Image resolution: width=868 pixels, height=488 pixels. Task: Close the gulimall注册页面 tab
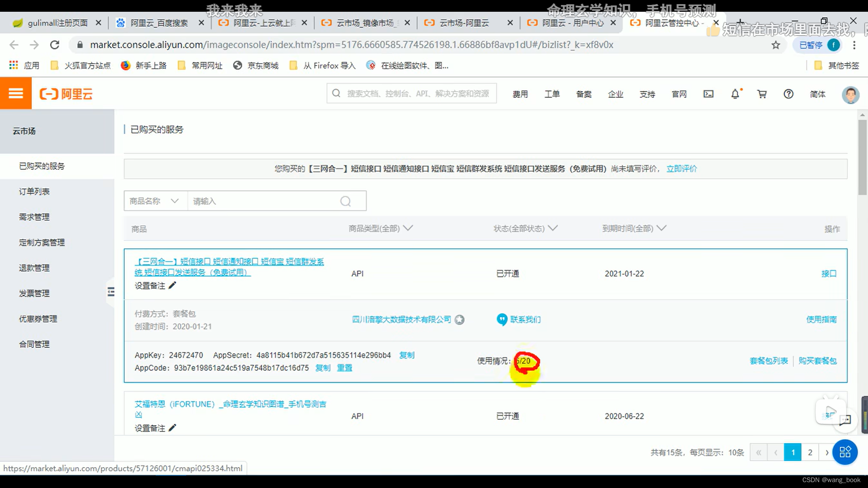tap(99, 23)
